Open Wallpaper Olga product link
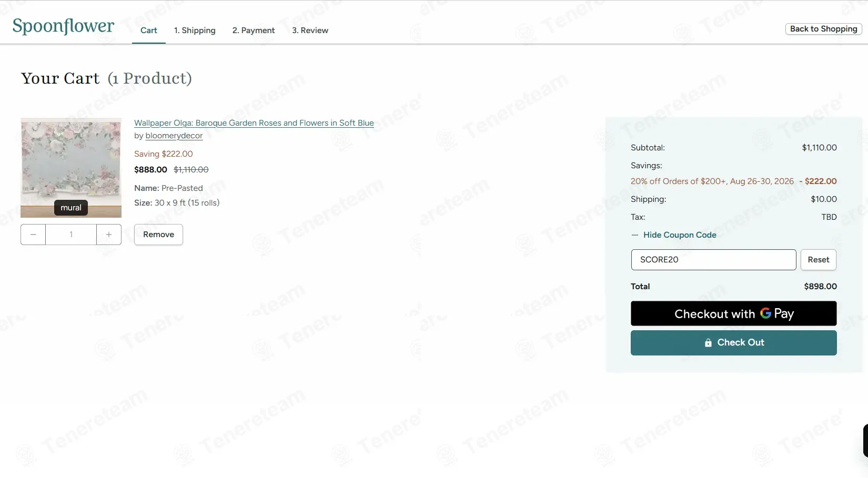This screenshot has height=478, width=868. (x=254, y=123)
